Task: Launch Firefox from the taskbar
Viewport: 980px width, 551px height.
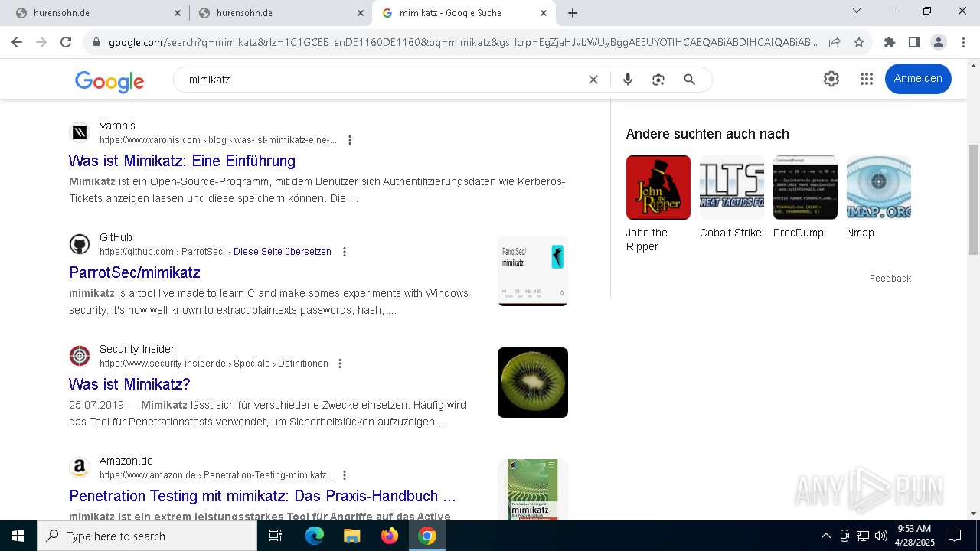Action: tap(390, 536)
